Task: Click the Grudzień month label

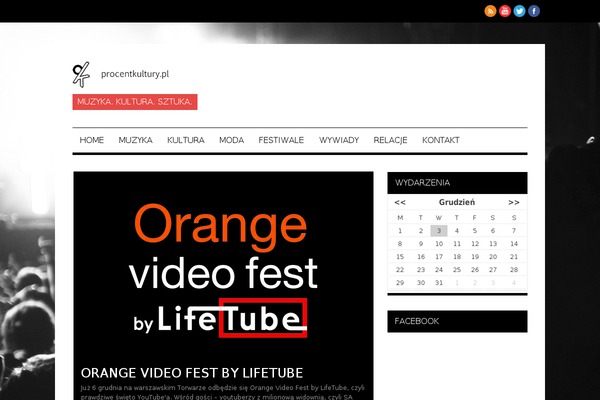Action: [457, 202]
